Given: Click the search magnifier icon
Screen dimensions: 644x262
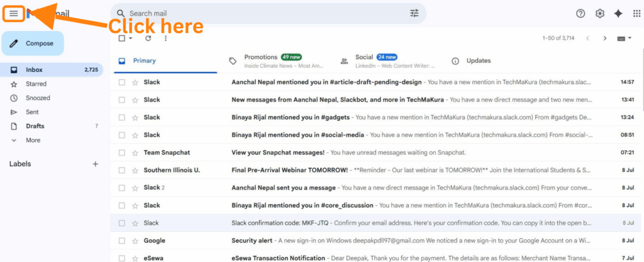Looking at the screenshot, I should (121, 14).
